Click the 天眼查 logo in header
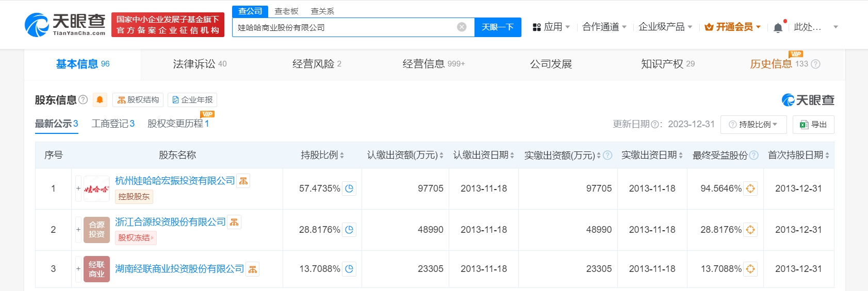 pyautogui.click(x=65, y=25)
